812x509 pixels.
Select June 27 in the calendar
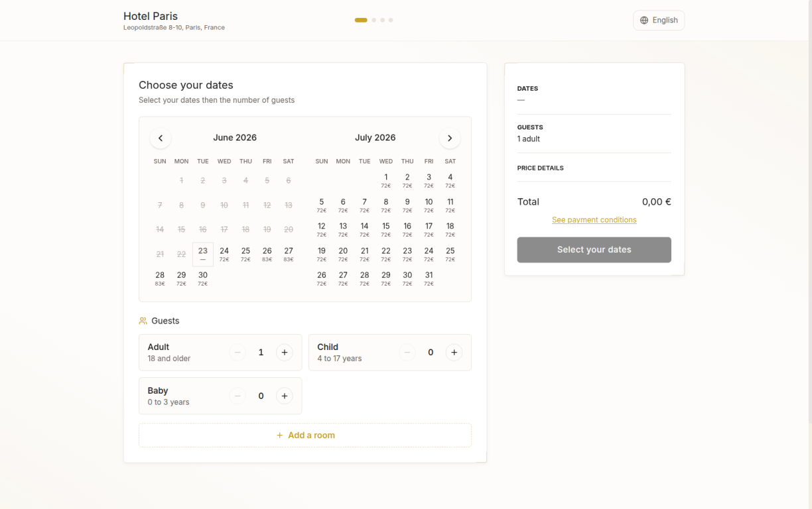[289, 254]
